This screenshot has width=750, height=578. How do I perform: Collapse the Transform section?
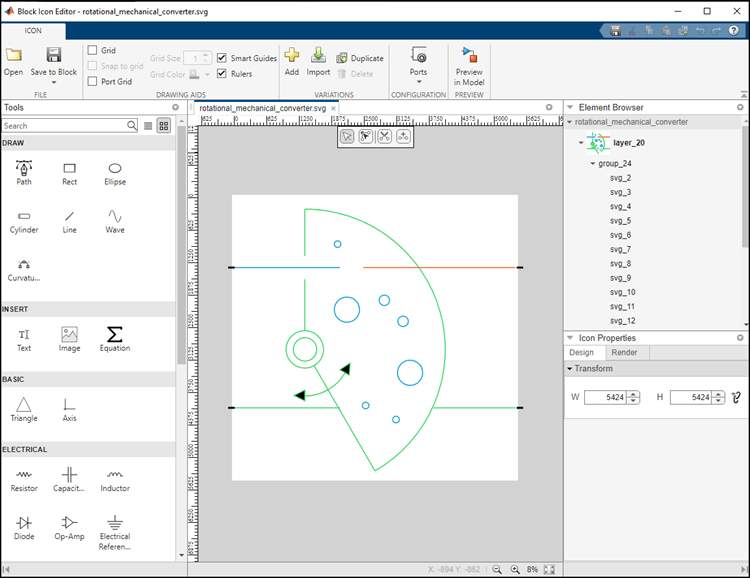pos(570,368)
